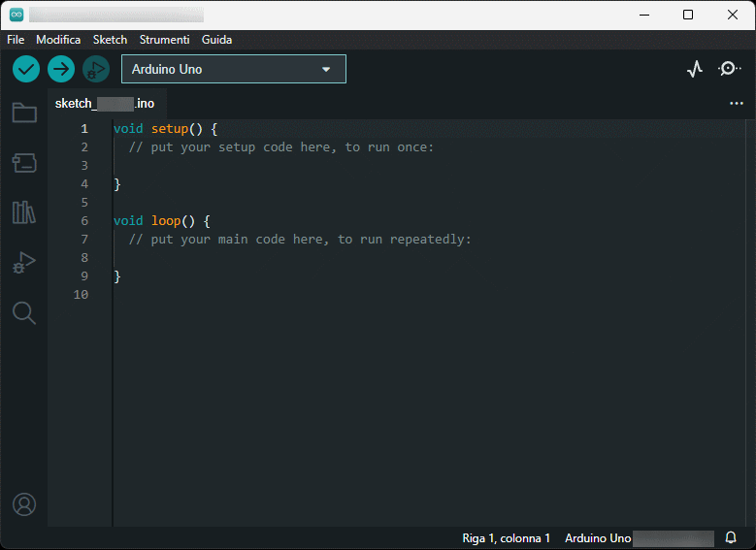Click 'Riga 1, colonna 1' in status bar
Image resolution: width=756 pixels, height=550 pixels.
507,538
